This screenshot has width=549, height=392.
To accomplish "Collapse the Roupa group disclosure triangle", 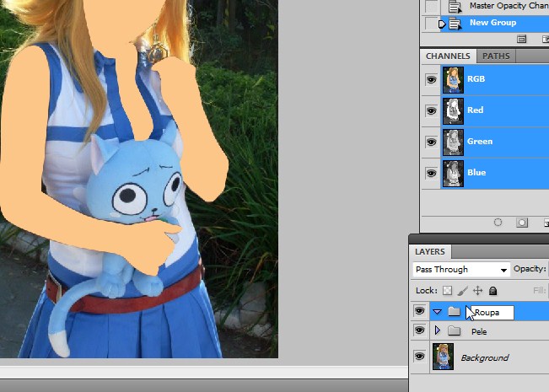I will 437,311.
